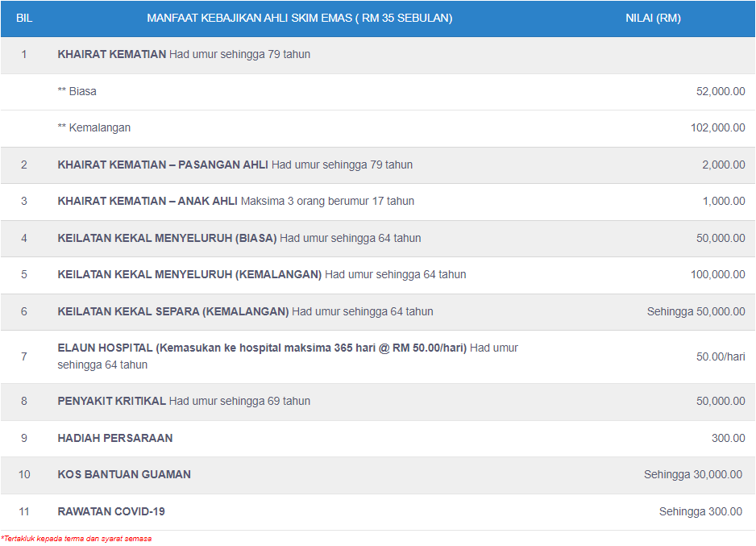756x546 pixels.
Task: Click the 102,000.00 value cell
Action: [717, 127]
